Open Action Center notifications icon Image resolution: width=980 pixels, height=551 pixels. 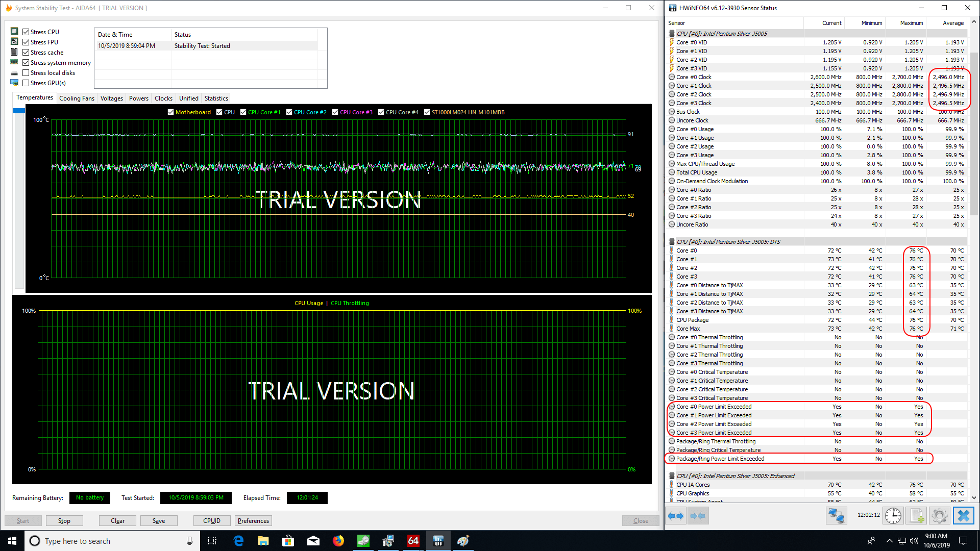point(963,541)
